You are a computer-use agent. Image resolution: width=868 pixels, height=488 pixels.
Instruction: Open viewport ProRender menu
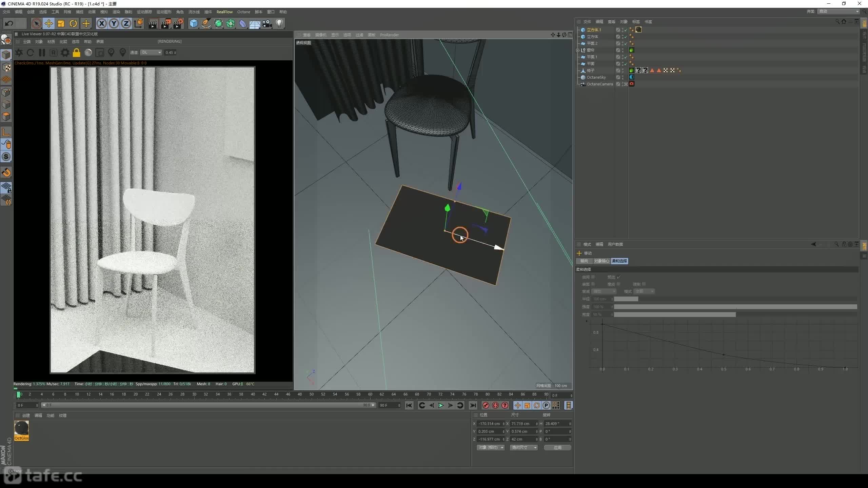[x=389, y=35]
